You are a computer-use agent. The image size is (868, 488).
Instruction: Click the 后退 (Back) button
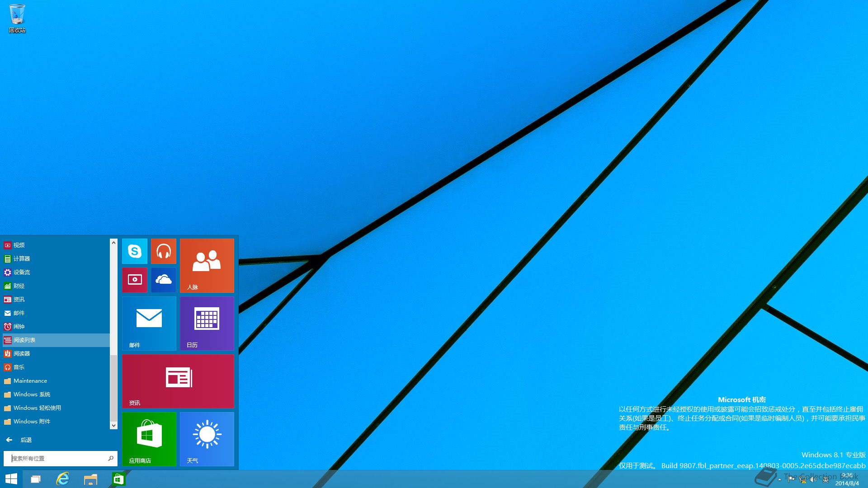(19, 440)
